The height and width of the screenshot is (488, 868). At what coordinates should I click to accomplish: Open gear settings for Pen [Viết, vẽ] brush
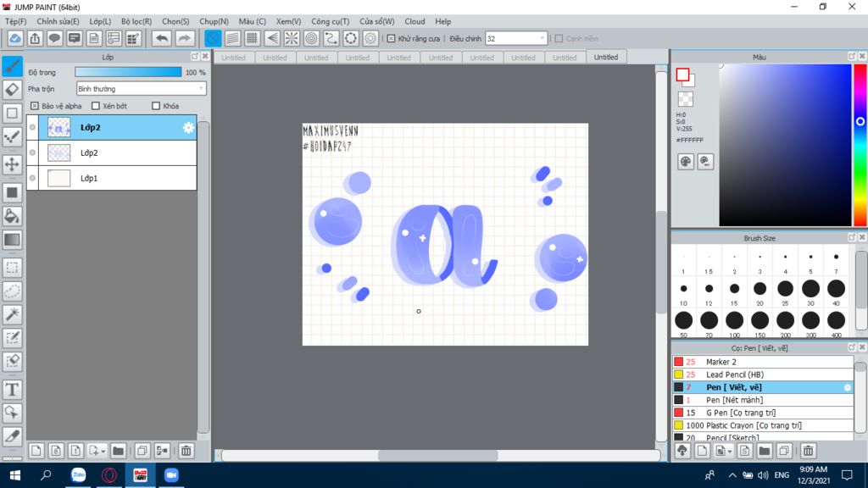tap(847, 387)
